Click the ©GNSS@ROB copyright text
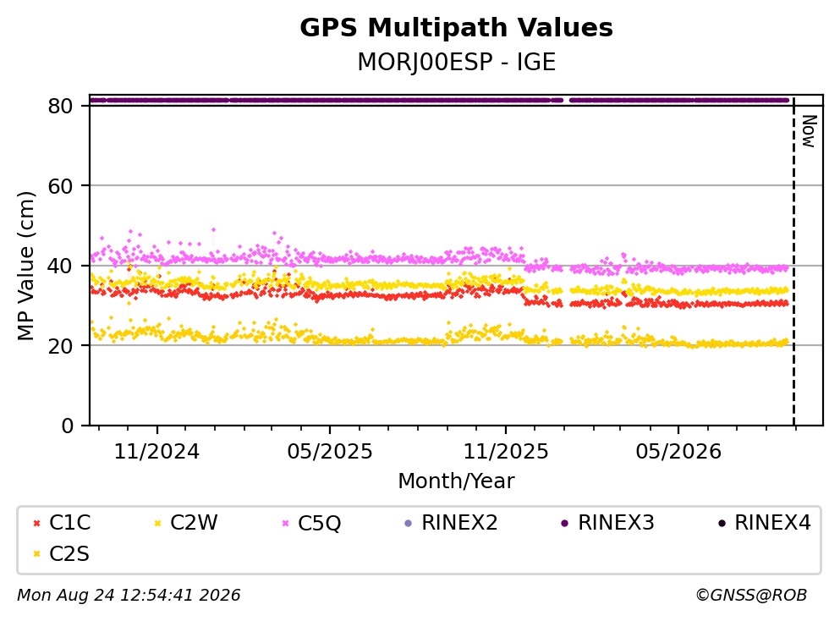Screen dimensions: 840x621 751,596
